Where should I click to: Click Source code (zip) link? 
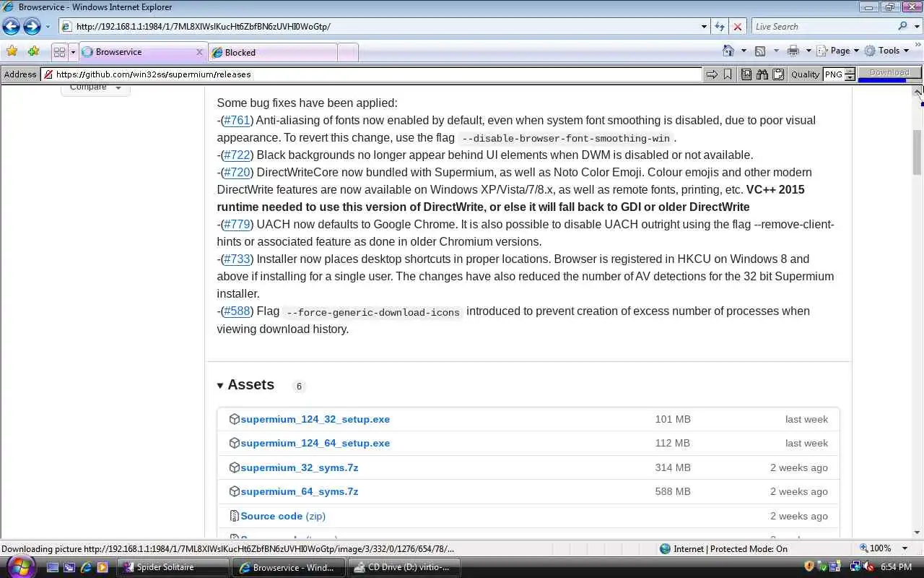click(283, 516)
